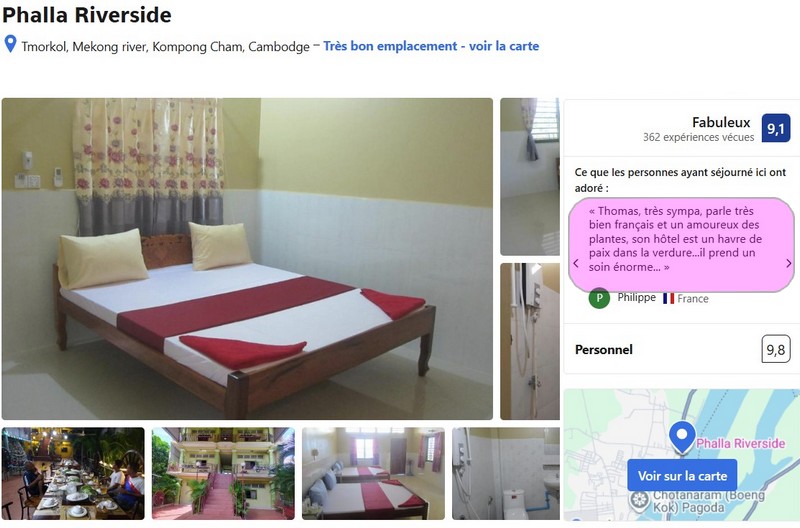
Task: Open the main bedroom photo with red bedding
Action: [247, 259]
